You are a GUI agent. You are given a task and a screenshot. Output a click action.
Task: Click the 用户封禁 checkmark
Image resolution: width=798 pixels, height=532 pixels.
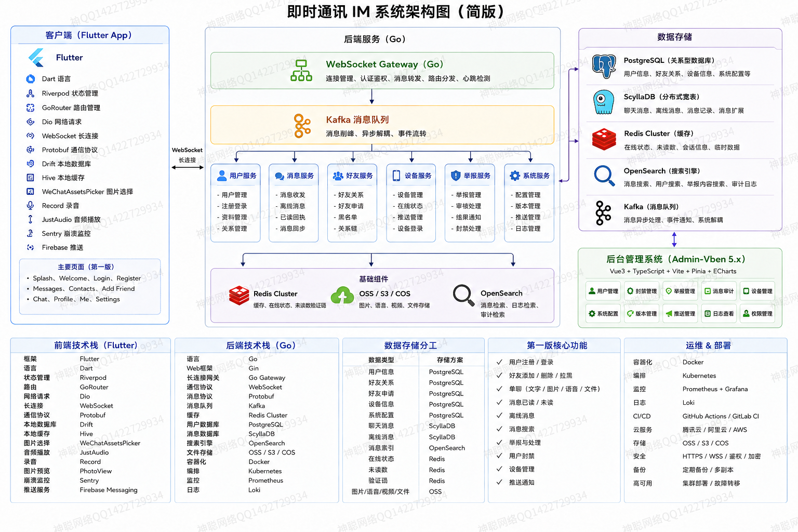(499, 456)
